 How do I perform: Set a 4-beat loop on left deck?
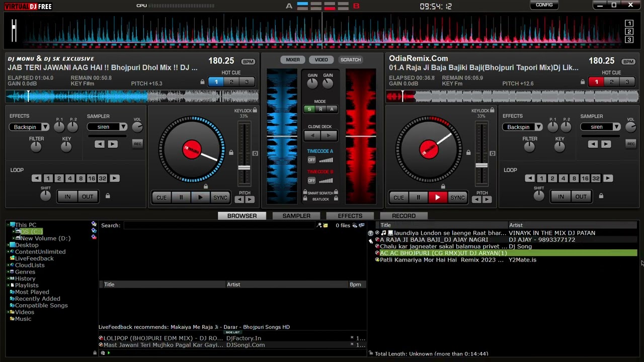(70, 178)
